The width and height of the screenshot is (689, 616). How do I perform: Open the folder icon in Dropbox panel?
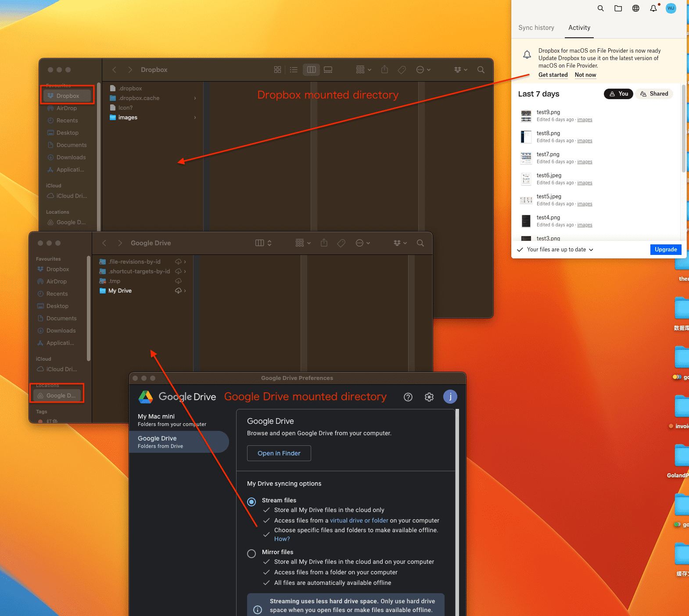pyautogui.click(x=618, y=8)
